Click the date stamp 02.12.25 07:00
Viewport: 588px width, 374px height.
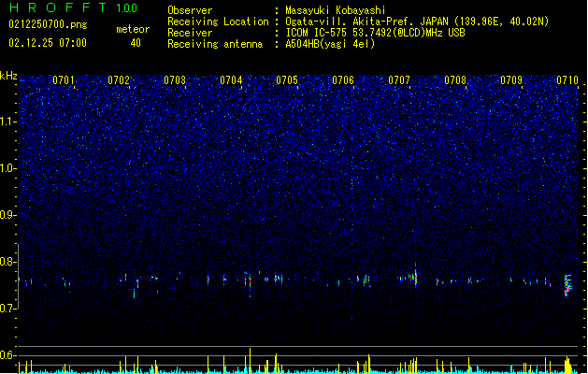coord(48,43)
